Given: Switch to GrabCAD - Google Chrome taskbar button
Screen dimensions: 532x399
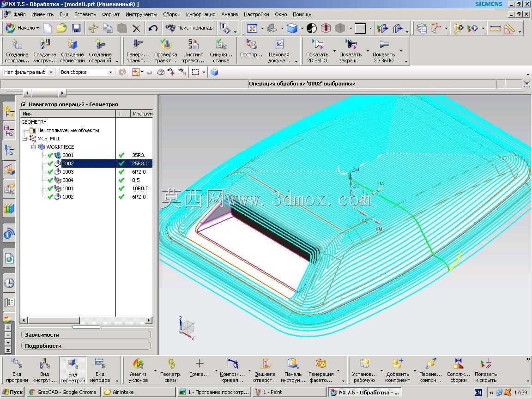Looking at the screenshot, I should click(x=64, y=392).
